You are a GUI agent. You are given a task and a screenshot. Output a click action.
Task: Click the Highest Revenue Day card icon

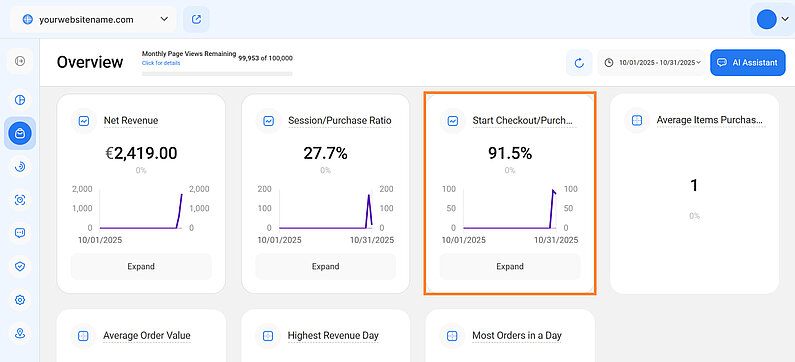click(x=268, y=336)
